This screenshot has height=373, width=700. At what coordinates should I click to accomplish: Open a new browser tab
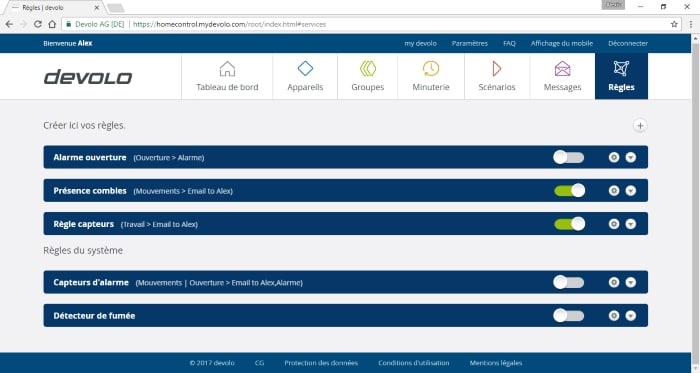coord(116,8)
